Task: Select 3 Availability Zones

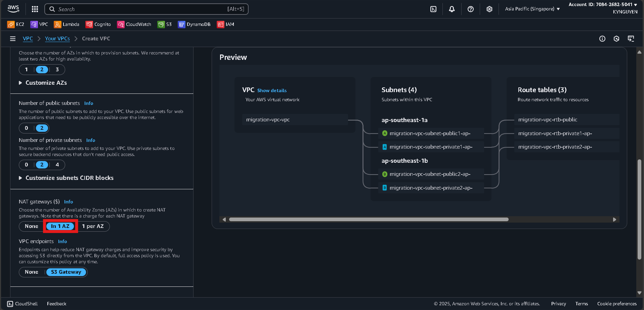Action: tap(57, 70)
